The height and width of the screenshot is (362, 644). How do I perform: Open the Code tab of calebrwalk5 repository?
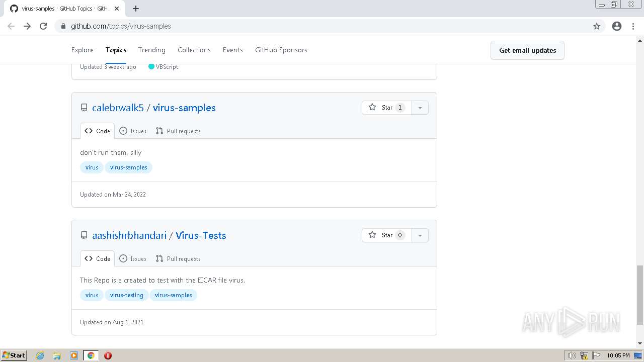click(97, 131)
